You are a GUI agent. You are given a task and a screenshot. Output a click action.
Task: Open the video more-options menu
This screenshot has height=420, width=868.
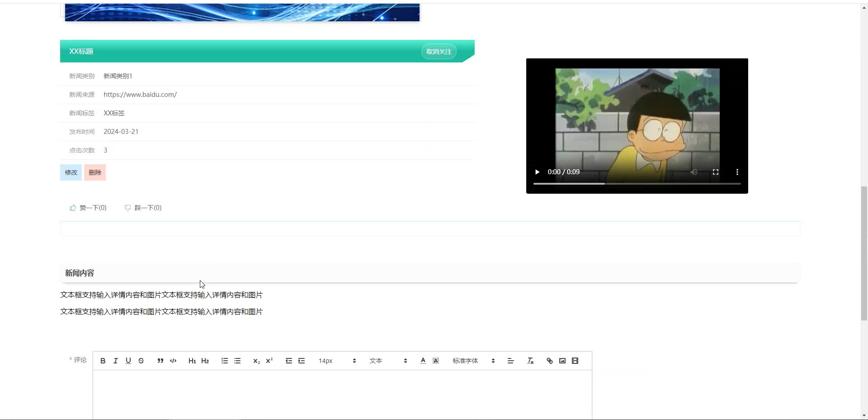pyautogui.click(x=737, y=172)
